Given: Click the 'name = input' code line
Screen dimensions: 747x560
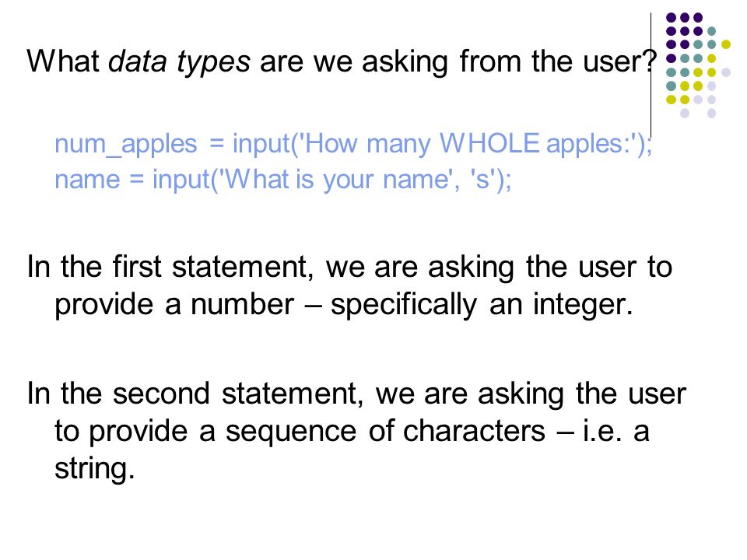Looking at the screenshot, I should click(x=283, y=180).
